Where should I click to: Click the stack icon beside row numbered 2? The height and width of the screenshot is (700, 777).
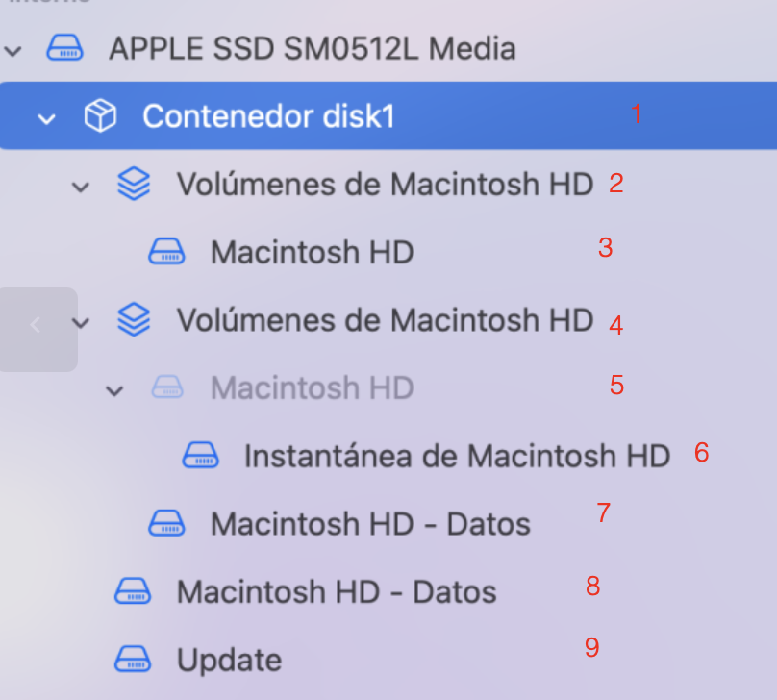pyautogui.click(x=133, y=184)
